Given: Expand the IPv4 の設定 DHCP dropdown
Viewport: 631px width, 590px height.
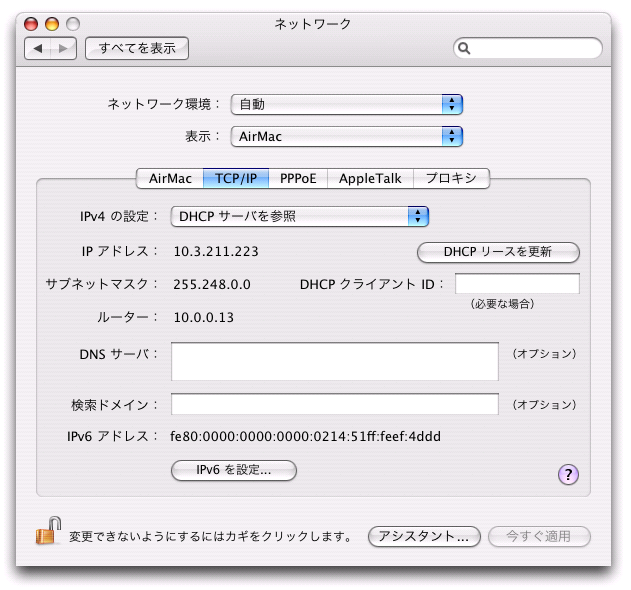Looking at the screenshot, I should coord(299,216).
